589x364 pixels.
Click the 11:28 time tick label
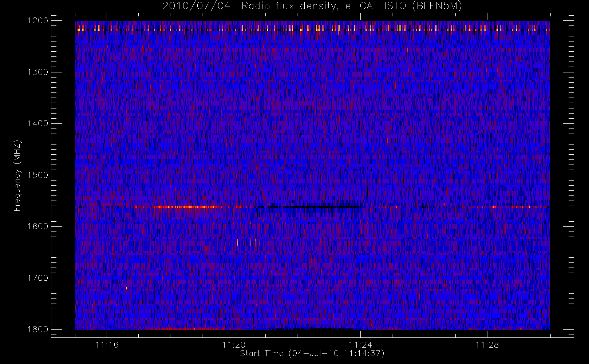(487, 345)
